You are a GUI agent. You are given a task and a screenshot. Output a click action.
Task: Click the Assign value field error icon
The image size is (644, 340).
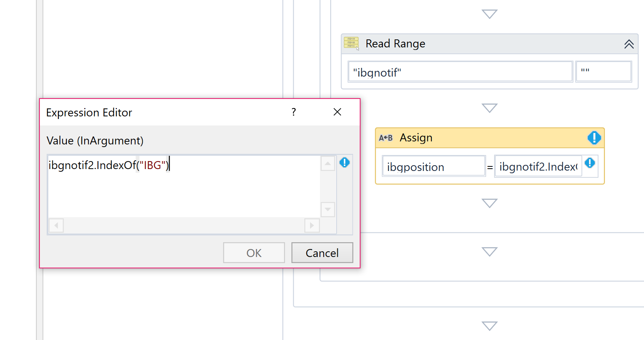point(590,163)
